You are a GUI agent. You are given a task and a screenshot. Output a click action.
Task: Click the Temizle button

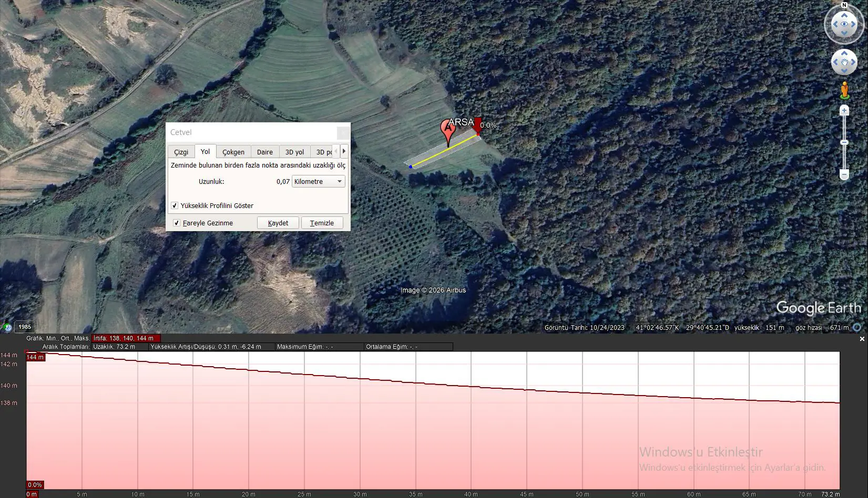[x=322, y=223]
